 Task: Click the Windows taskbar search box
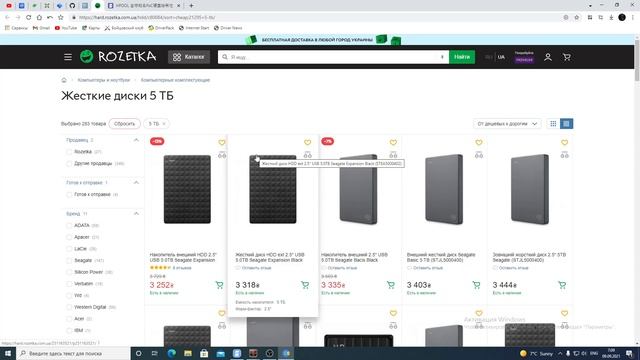pyautogui.click(x=73, y=353)
